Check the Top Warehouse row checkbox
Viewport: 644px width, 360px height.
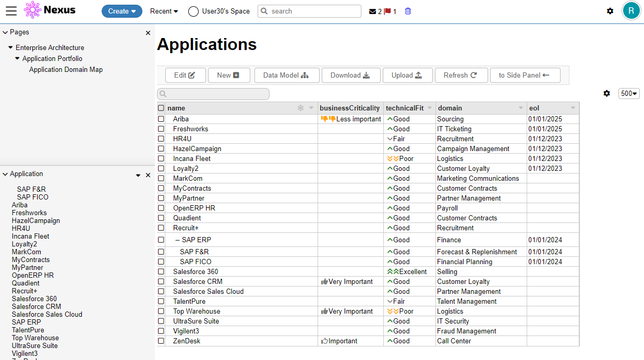[x=161, y=312]
